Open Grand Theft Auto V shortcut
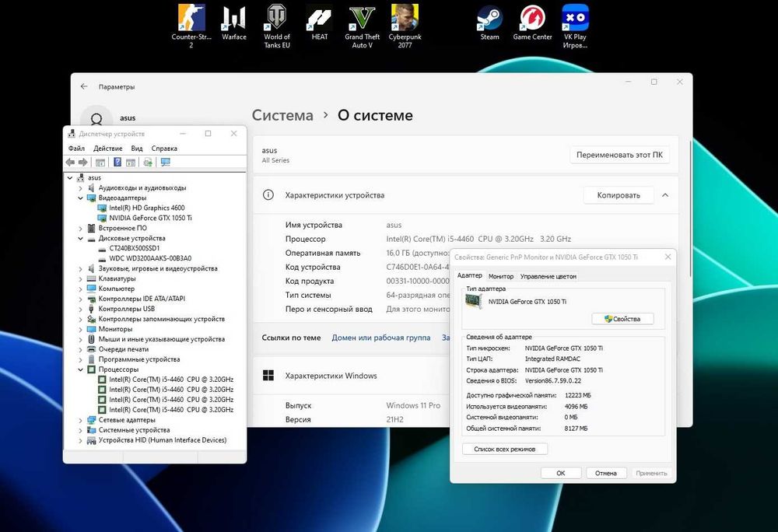The height and width of the screenshot is (532, 778). pos(363,26)
